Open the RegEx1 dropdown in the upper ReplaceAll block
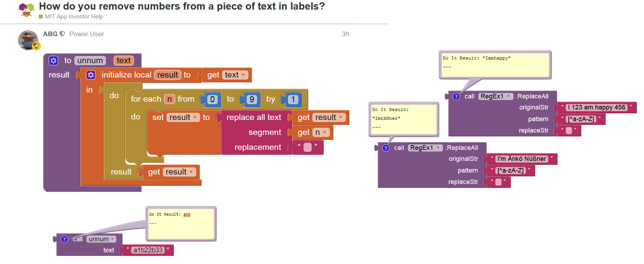This screenshot has width=644, height=264. pos(509,96)
